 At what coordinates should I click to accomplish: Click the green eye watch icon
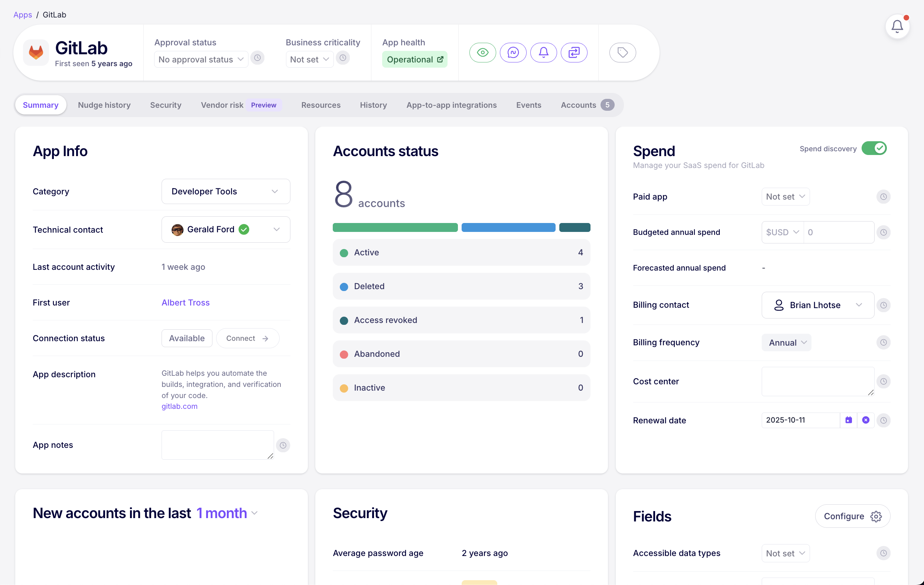click(x=482, y=52)
